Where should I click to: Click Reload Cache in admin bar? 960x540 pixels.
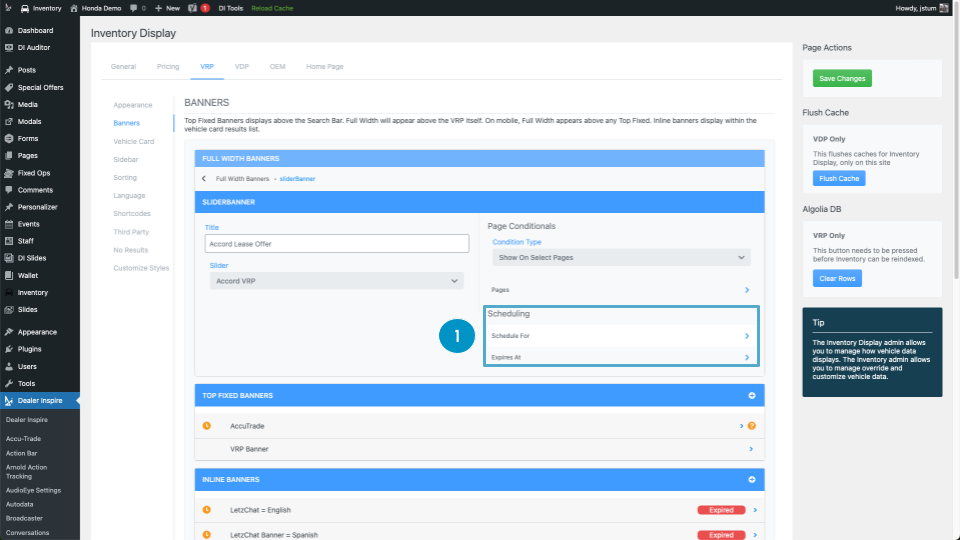(272, 8)
